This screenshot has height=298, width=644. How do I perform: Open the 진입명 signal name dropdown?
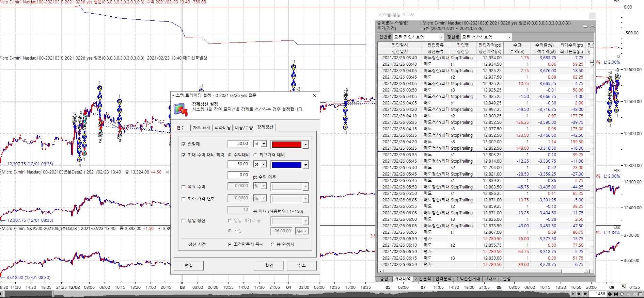[x=441, y=37]
